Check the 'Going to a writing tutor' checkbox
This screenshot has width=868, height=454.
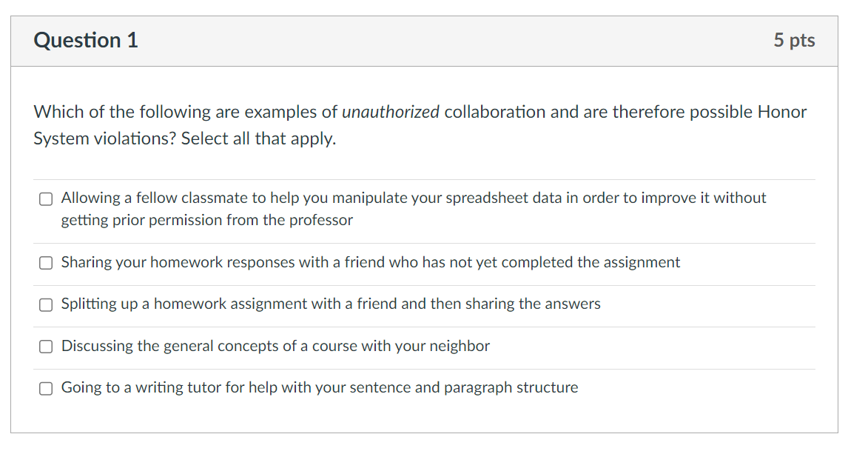[45, 387]
